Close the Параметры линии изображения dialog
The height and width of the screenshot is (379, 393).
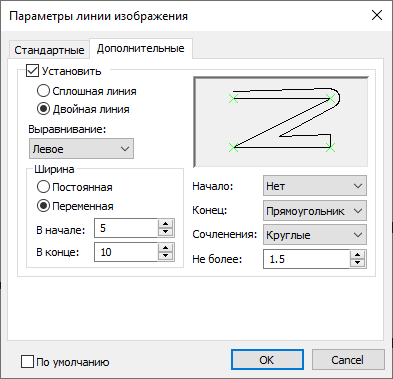click(x=377, y=15)
